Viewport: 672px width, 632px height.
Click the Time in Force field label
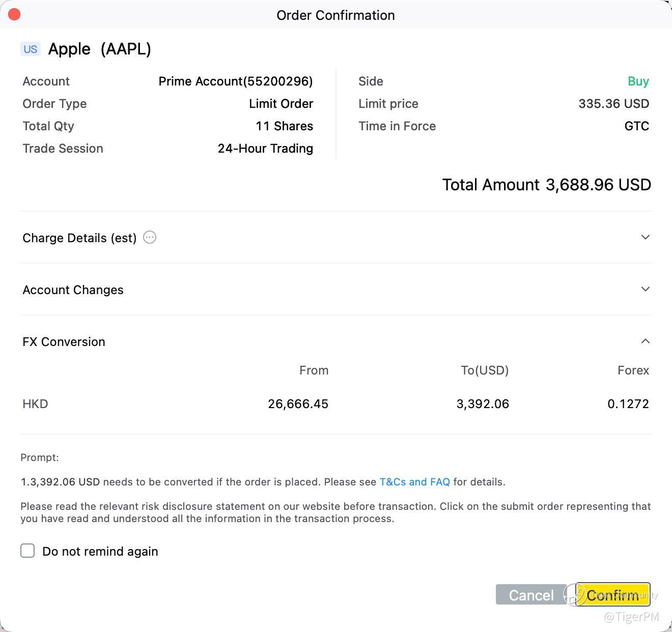point(397,126)
